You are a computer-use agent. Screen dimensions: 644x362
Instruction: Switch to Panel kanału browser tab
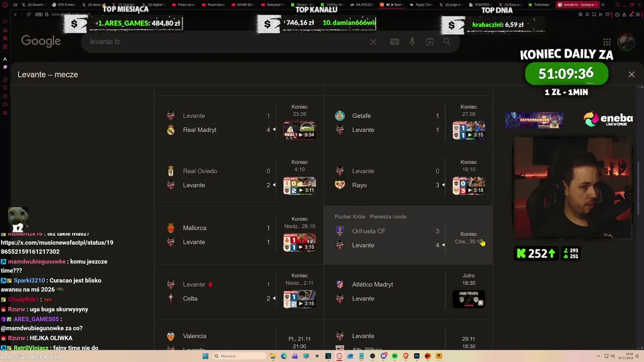(x=214, y=5)
